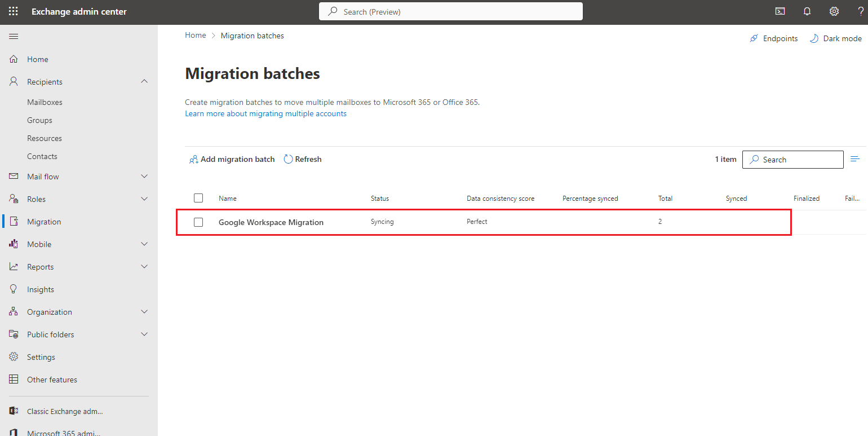The image size is (868, 436).
Task: Open the notifications bell icon
Action: pos(807,11)
